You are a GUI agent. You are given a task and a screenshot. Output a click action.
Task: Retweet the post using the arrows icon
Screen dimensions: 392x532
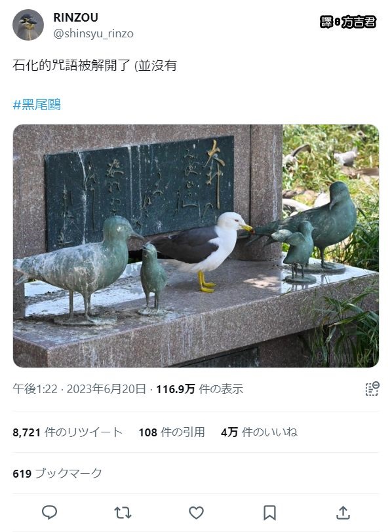(123, 512)
